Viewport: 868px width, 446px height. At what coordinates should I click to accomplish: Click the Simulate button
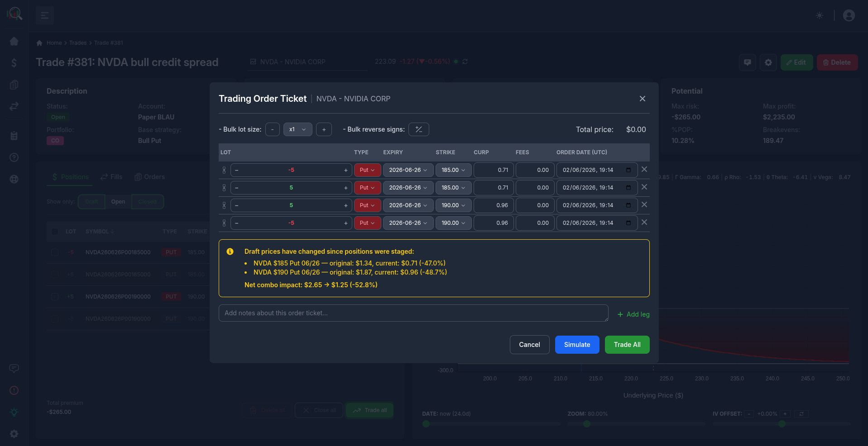(x=577, y=345)
